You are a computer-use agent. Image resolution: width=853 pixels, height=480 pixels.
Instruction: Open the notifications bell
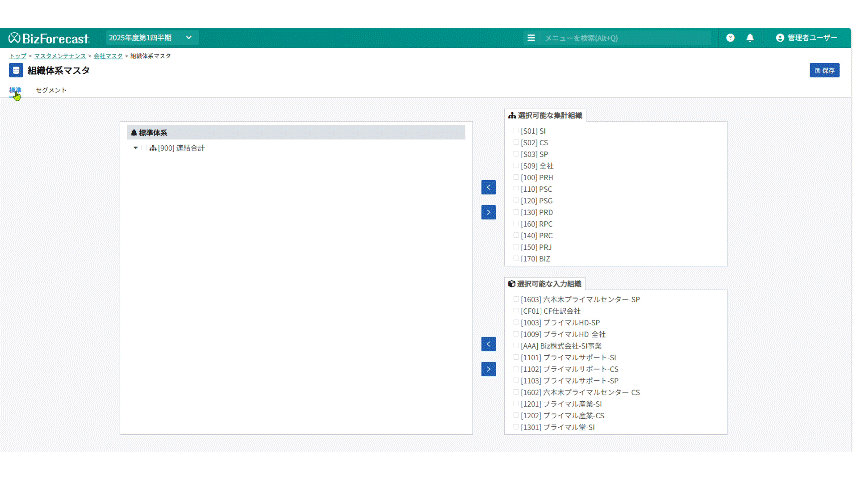click(750, 38)
